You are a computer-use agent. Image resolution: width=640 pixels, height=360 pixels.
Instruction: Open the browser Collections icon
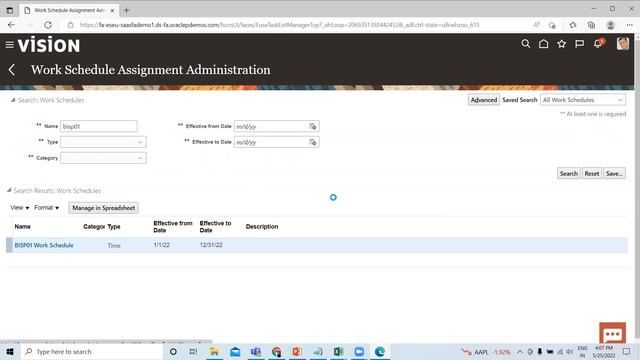(591, 25)
